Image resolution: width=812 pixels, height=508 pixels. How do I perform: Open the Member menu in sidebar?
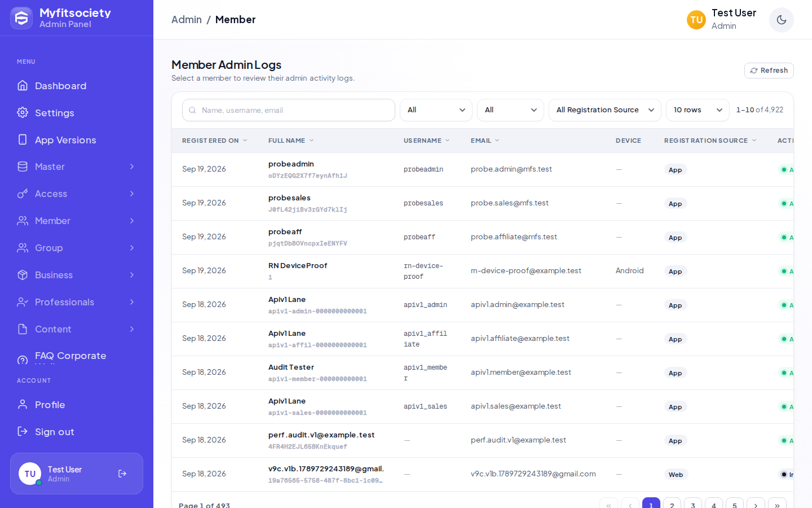click(x=77, y=221)
